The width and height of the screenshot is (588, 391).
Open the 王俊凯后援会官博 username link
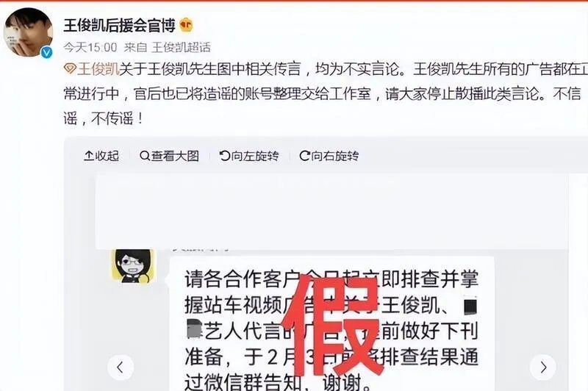(119, 26)
